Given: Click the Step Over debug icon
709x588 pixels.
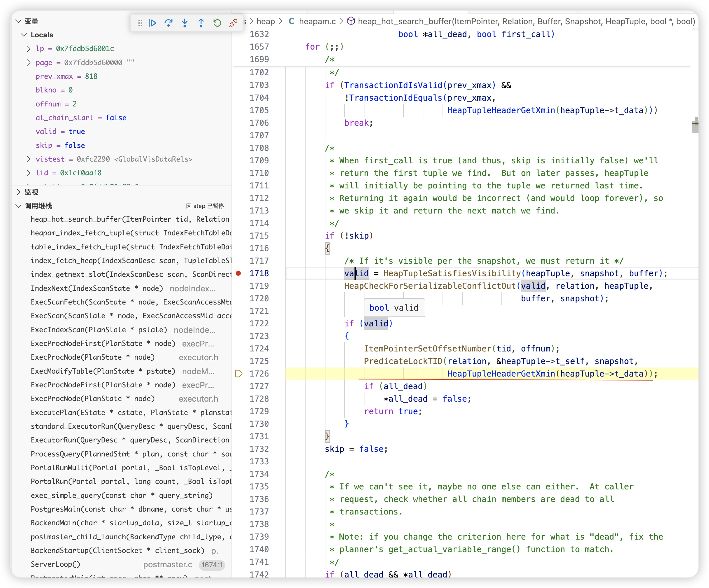Looking at the screenshot, I should coord(169,23).
